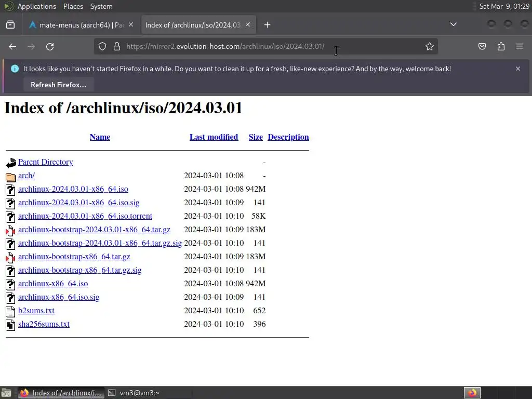The height and width of the screenshot is (399, 532).
Task: Close the mate-menus tab
Action: pyautogui.click(x=131, y=25)
